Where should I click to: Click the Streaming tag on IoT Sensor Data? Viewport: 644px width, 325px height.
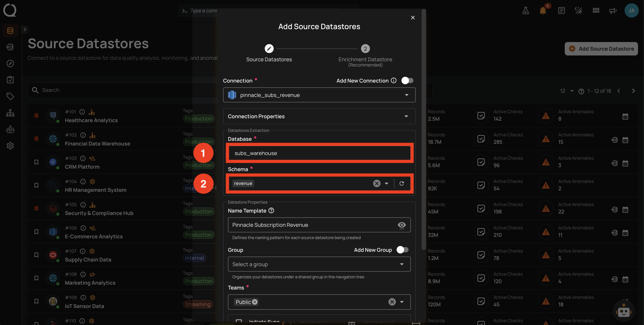(x=198, y=304)
